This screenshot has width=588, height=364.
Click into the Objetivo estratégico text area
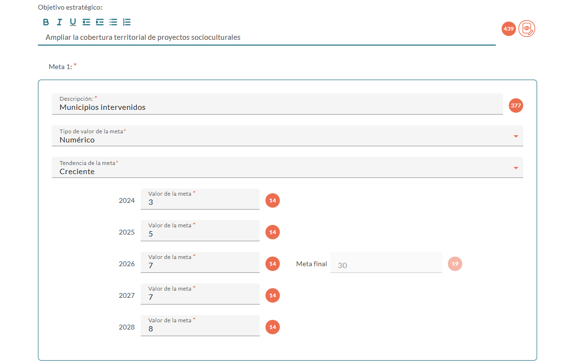266,37
